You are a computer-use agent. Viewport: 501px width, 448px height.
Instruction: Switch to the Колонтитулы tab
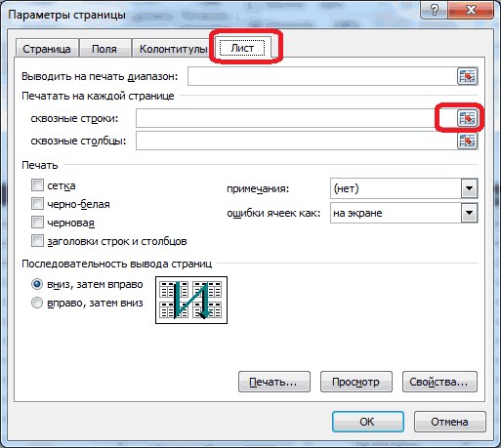[x=173, y=49]
